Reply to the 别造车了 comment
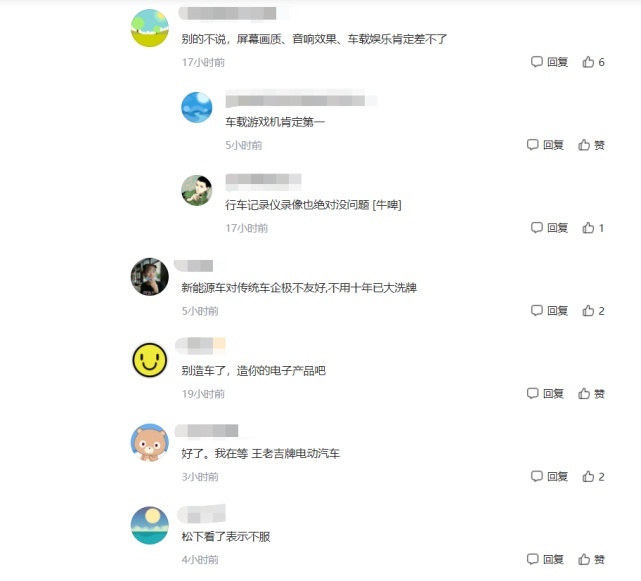Image resolution: width=641 pixels, height=581 pixels. [x=545, y=393]
